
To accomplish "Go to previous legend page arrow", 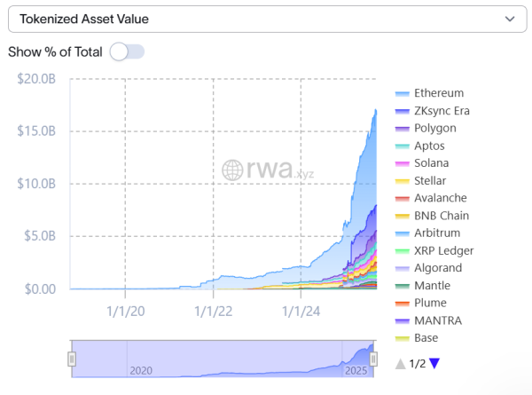I will tap(400, 363).
